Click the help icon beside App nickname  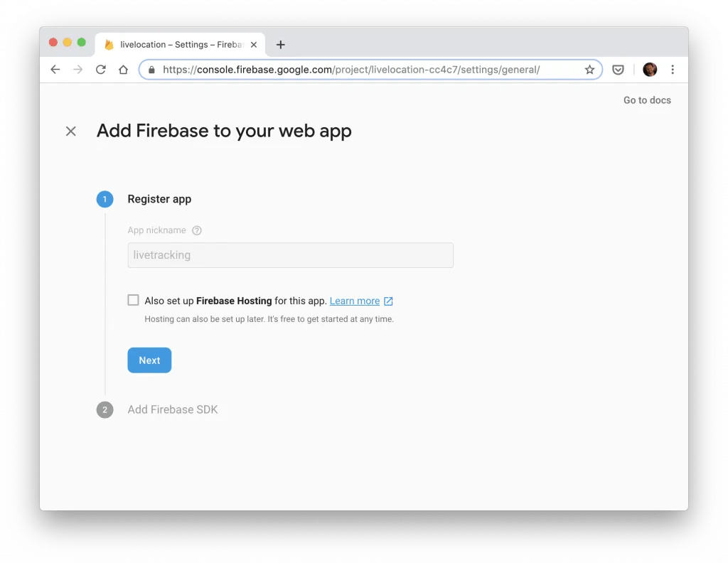(197, 230)
